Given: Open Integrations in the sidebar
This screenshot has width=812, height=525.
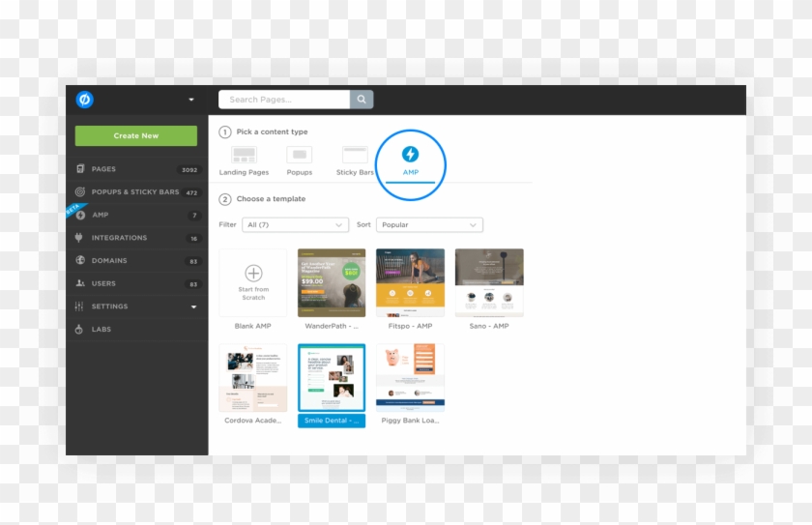Looking at the screenshot, I should [x=136, y=238].
